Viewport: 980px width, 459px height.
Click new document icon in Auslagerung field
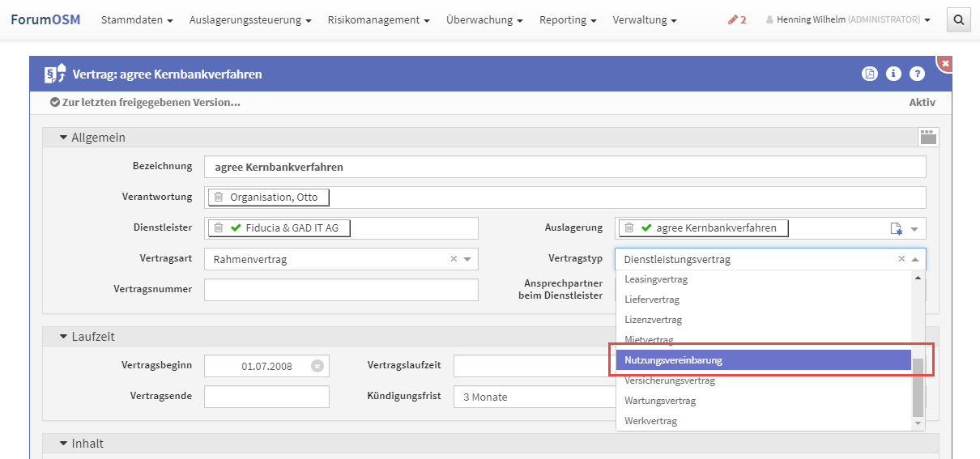tap(896, 229)
